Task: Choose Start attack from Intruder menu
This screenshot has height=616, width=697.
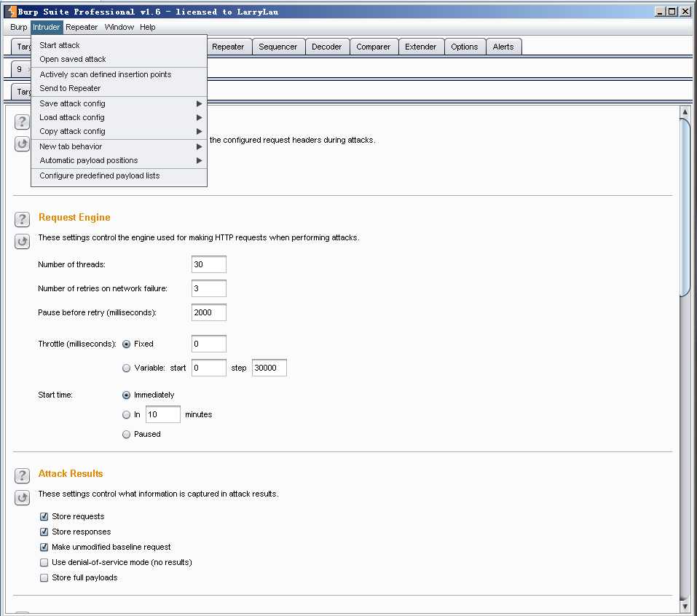Action: tap(119, 45)
